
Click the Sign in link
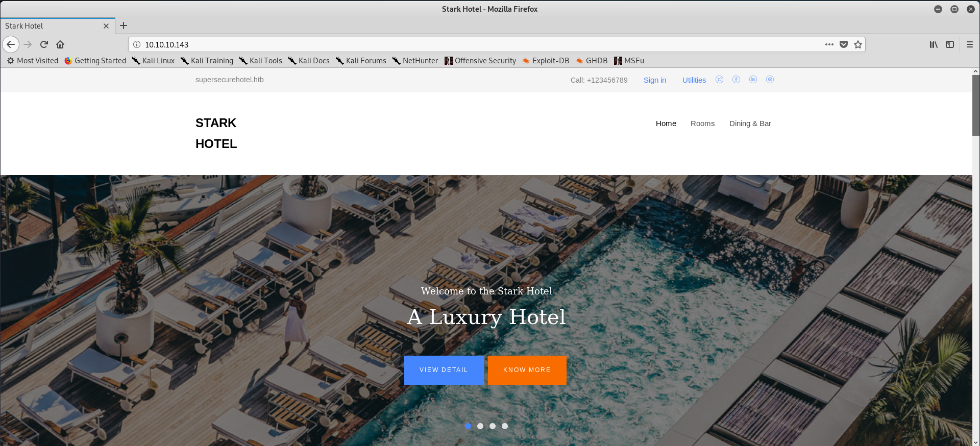tap(655, 80)
